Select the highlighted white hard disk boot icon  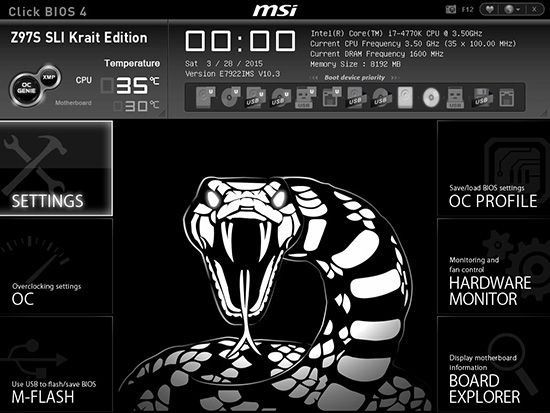(405, 97)
